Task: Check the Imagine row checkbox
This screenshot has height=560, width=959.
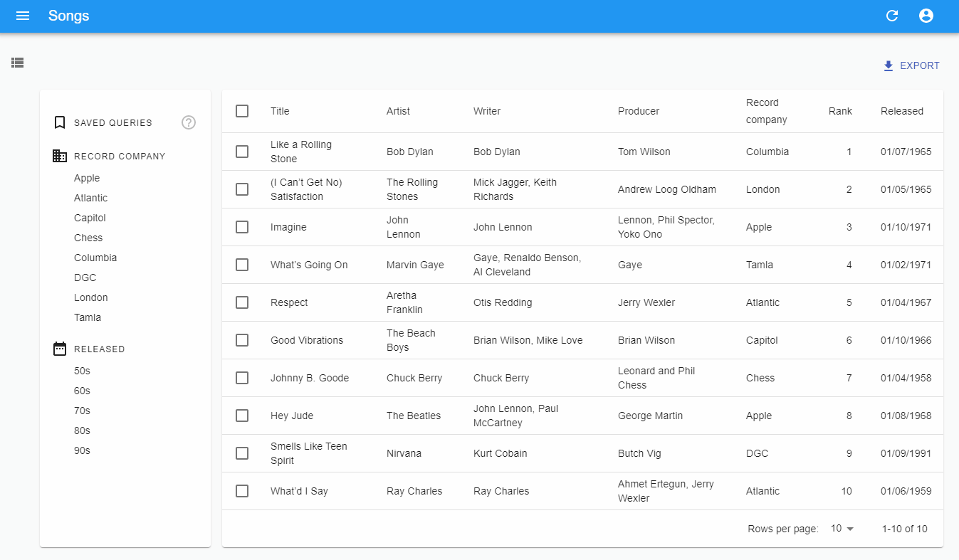Action: coord(242,226)
